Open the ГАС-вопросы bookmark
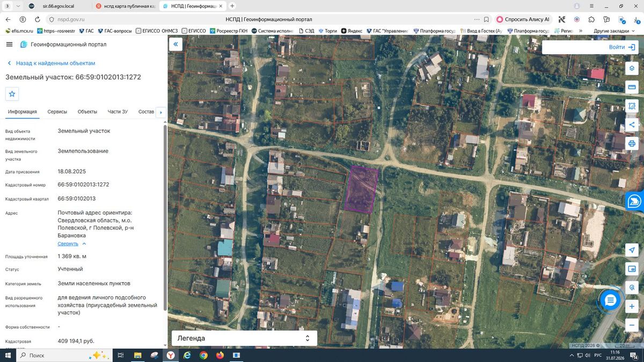Viewport: 644px width, 362px height. (x=114, y=31)
